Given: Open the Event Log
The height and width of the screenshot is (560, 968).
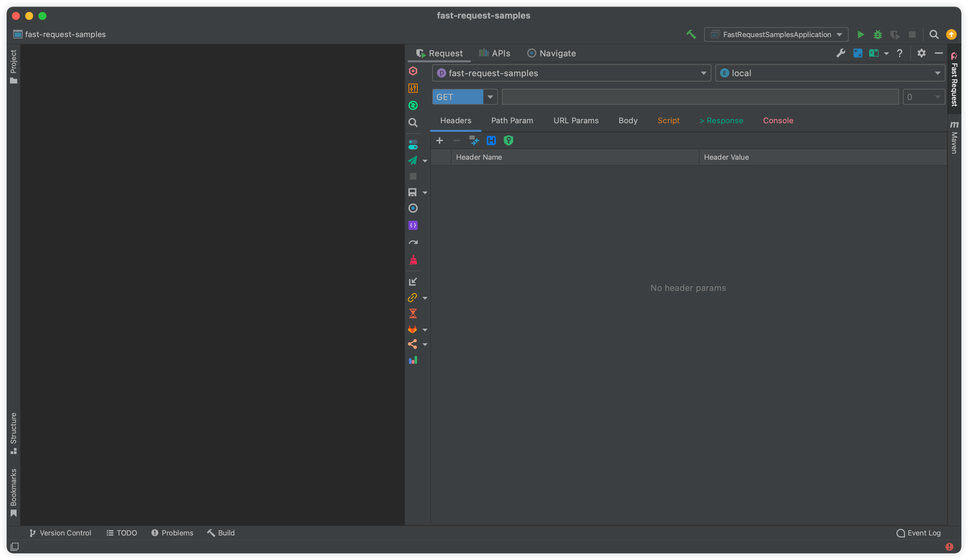Looking at the screenshot, I should 918,533.
